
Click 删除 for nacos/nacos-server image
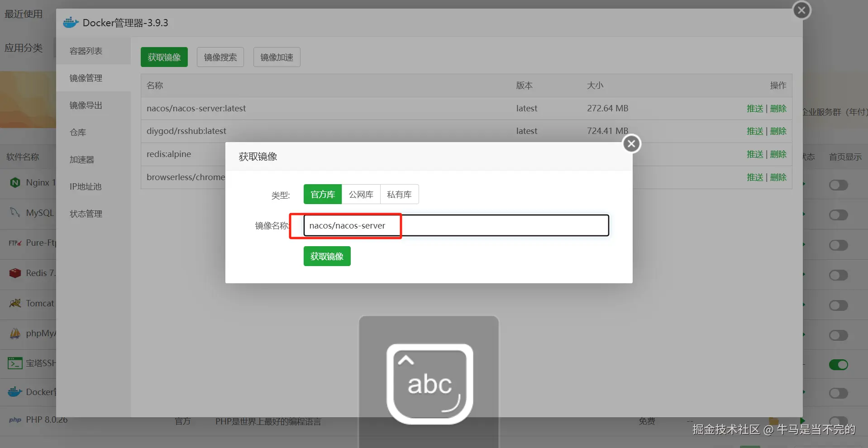778,109
